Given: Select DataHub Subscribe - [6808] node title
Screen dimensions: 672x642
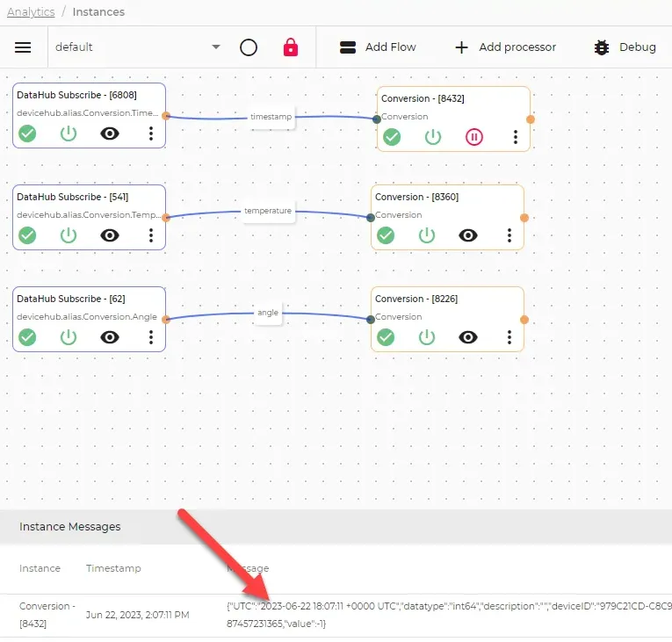Looking at the screenshot, I should coord(76,95).
